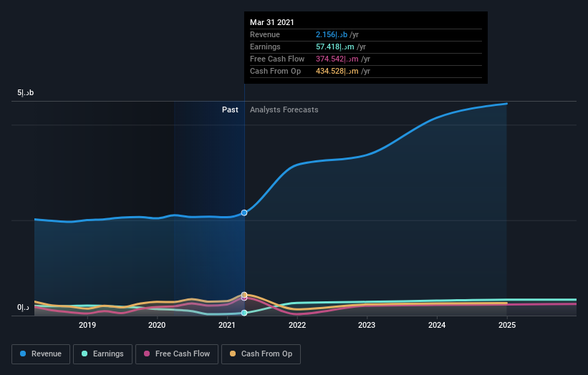Click the 5b y-axis top label
This screenshot has height=375, width=588.
coord(26,92)
